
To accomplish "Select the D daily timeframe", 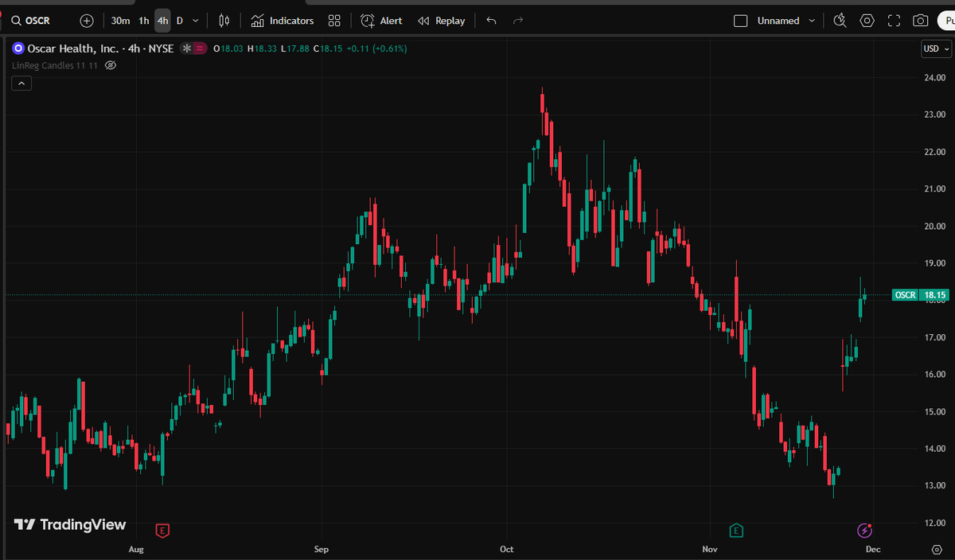I will [180, 21].
